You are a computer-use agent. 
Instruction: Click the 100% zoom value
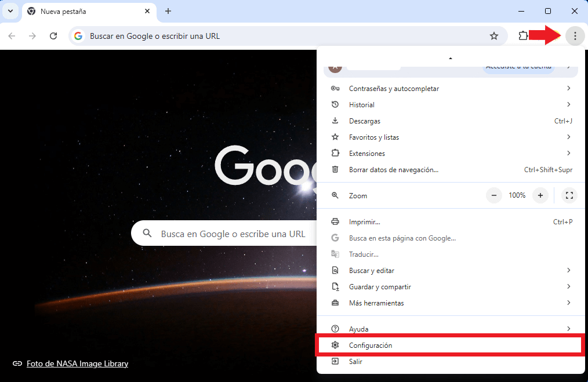click(x=517, y=195)
